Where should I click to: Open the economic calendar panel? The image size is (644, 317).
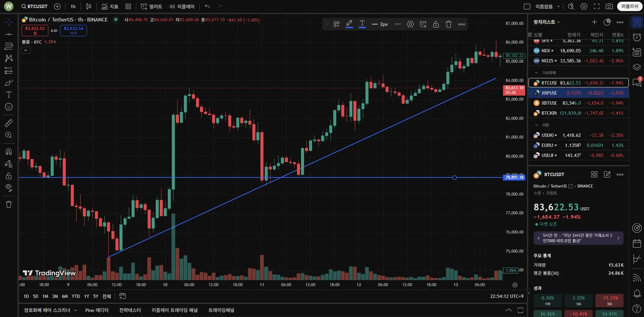coord(637,243)
